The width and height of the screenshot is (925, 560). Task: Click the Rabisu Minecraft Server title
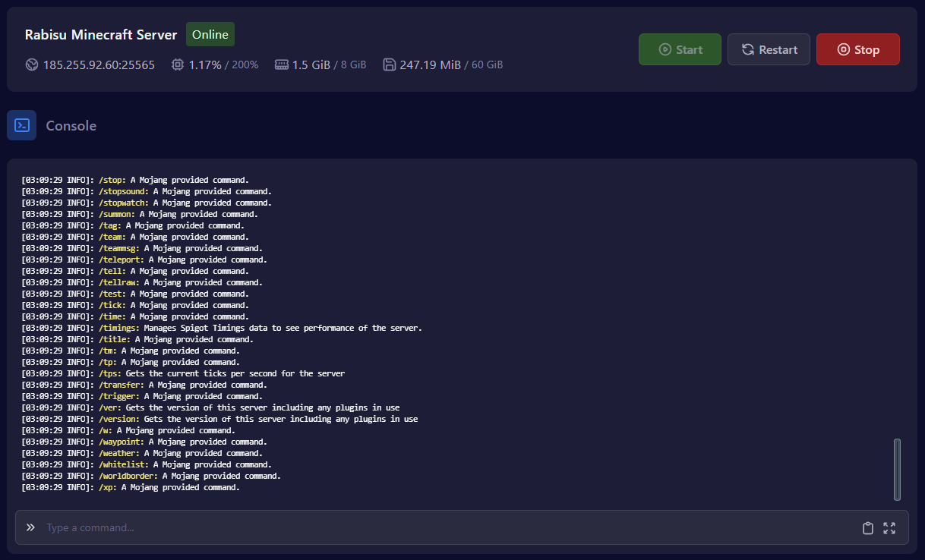101,35
